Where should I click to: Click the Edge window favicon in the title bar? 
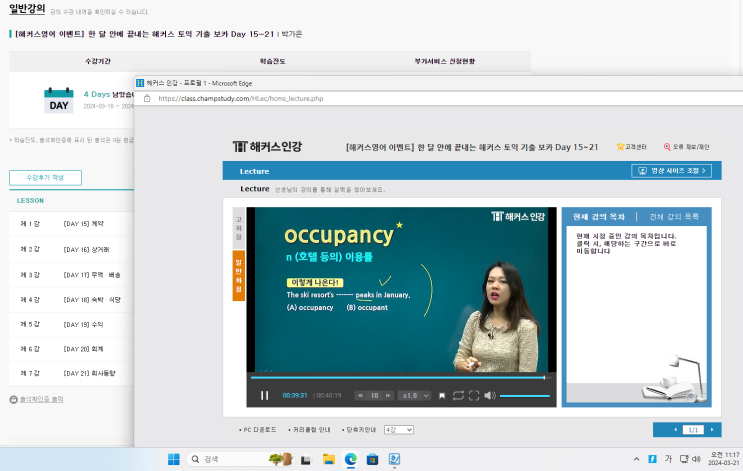[140, 83]
